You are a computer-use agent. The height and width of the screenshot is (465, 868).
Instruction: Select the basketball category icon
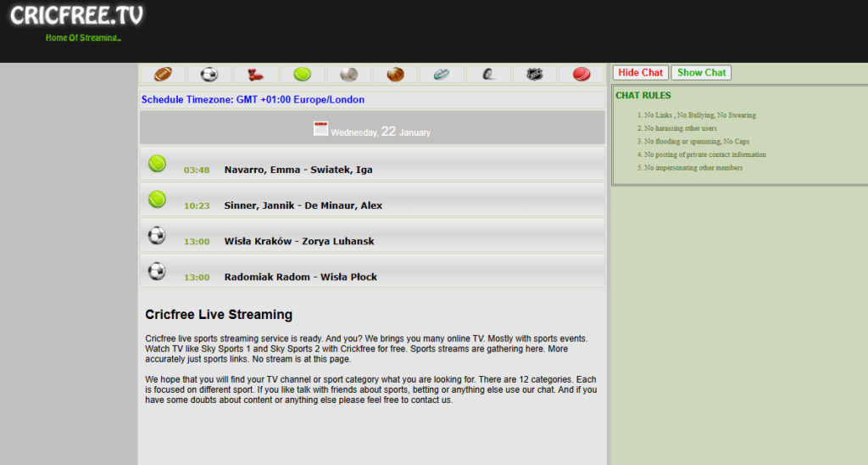coord(395,75)
